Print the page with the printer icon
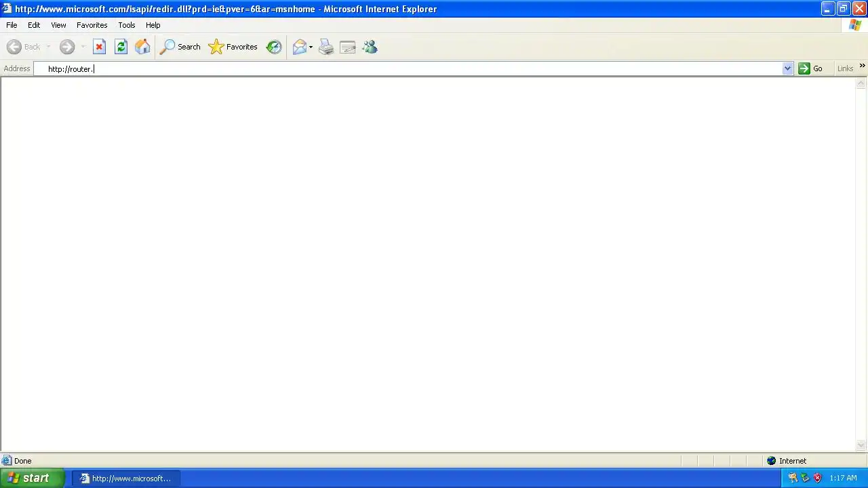 point(326,47)
